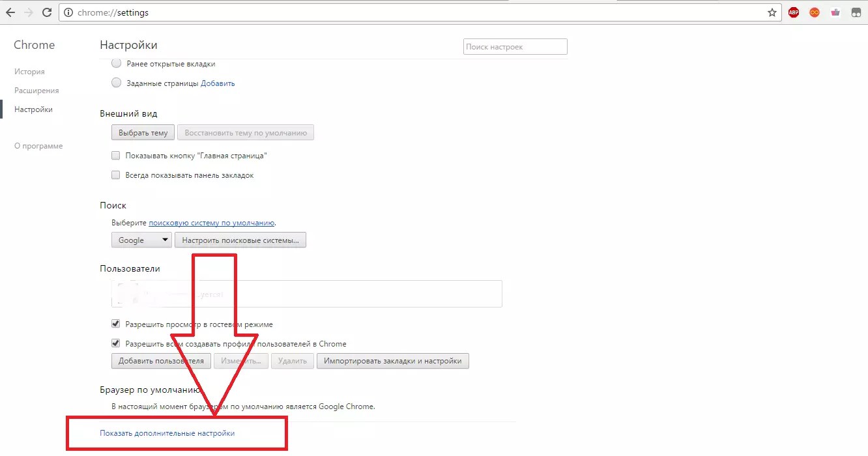868x456 pixels.
Task: Open the Adblock Plus extension
Action: coord(794,12)
